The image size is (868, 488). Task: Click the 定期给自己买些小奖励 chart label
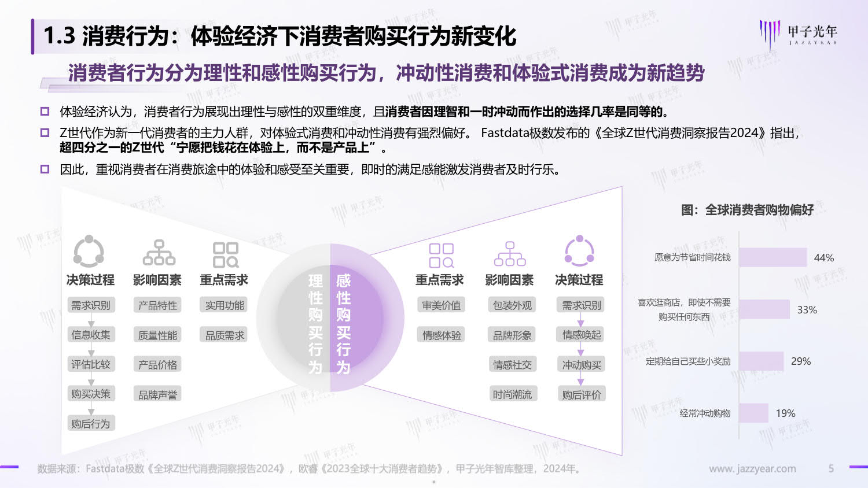tap(688, 361)
